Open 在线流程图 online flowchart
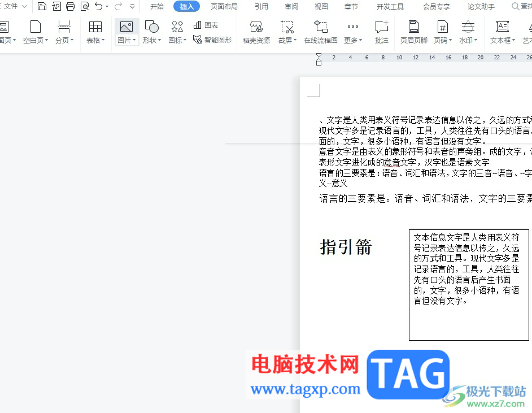Image resolution: width=532 pixels, height=413 pixels. click(x=321, y=32)
